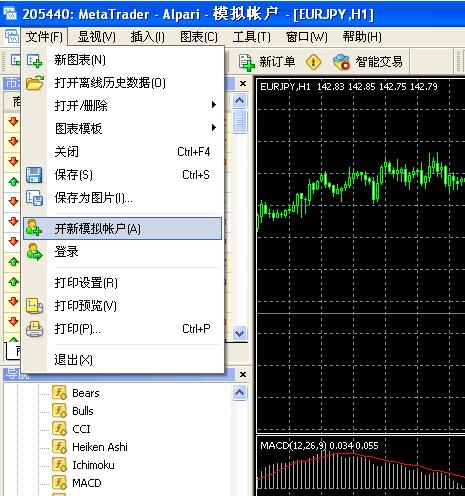Click the floppy disk save (保存) icon
The width and height of the screenshot is (465, 496).
34,175
